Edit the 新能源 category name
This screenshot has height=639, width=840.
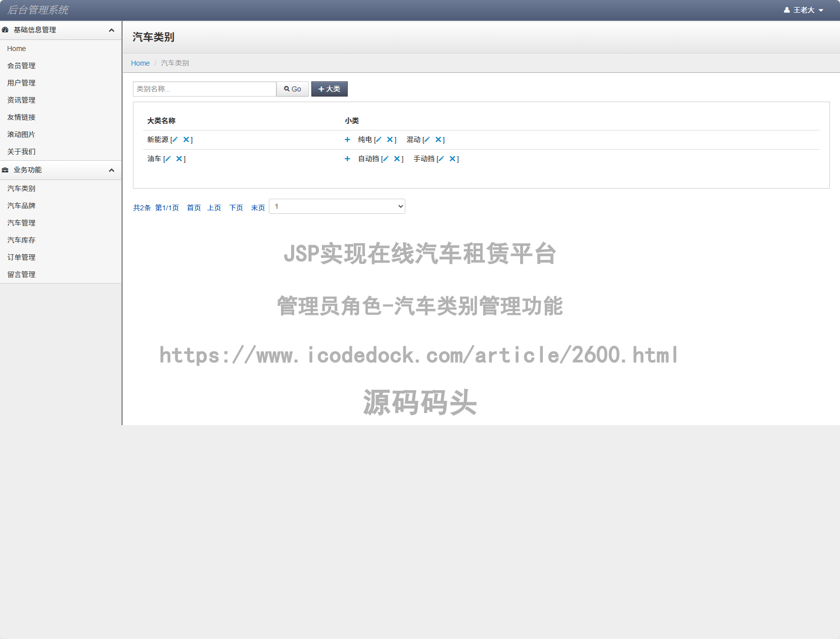175,140
